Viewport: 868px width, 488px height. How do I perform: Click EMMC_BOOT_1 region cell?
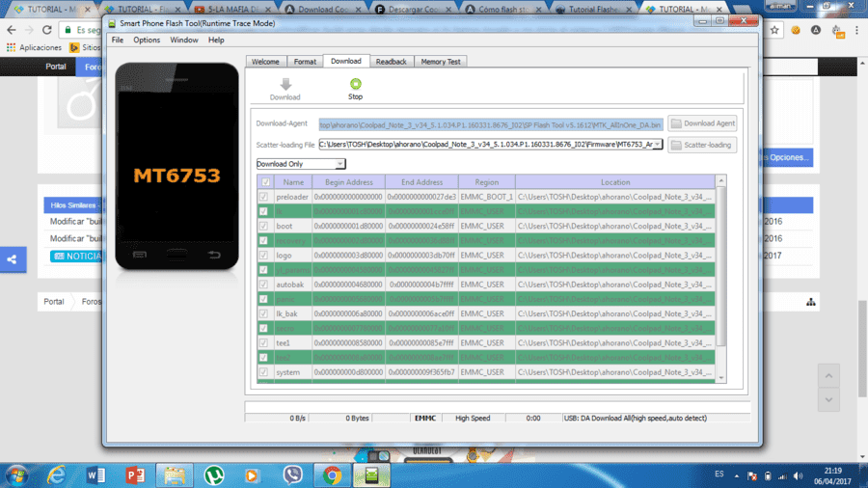(487, 197)
